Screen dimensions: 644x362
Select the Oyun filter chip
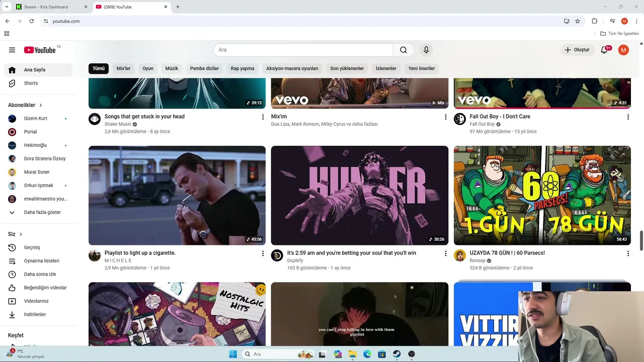148,68
